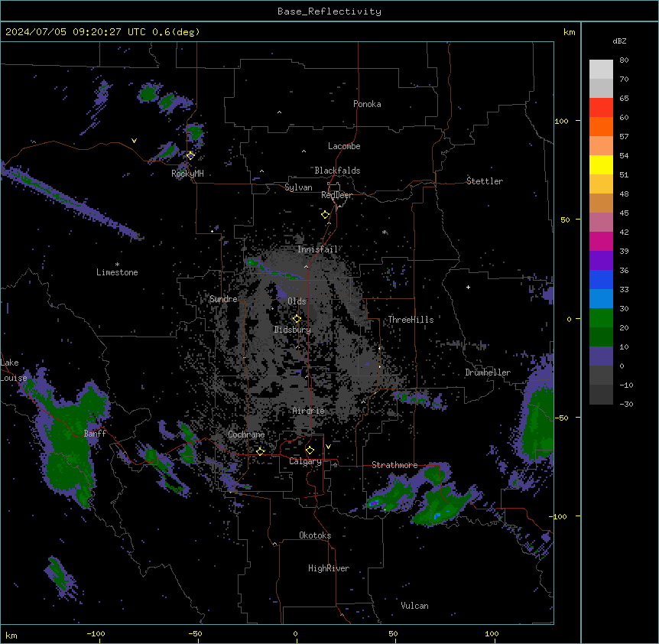659x644 pixels.
Task: Click the Sundre city label
Action: [x=223, y=299]
